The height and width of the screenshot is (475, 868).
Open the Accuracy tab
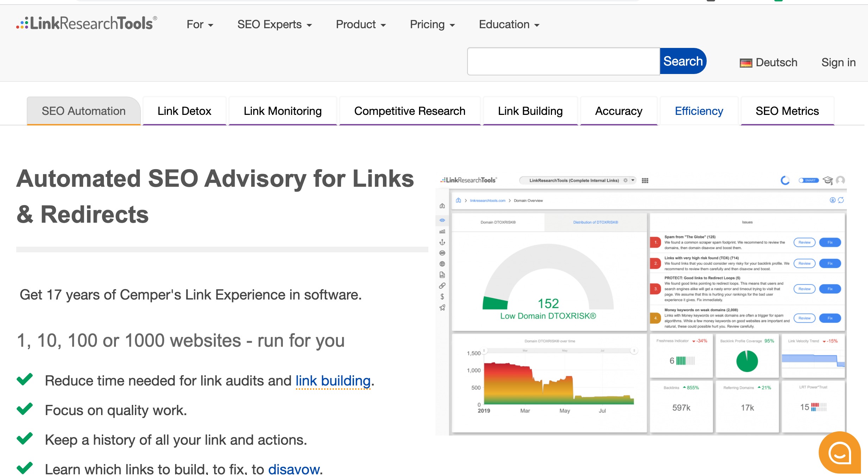point(619,111)
